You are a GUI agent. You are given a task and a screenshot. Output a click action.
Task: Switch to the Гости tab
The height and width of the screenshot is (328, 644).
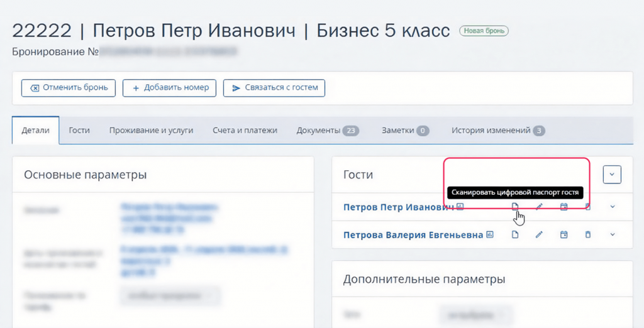pos(79,131)
